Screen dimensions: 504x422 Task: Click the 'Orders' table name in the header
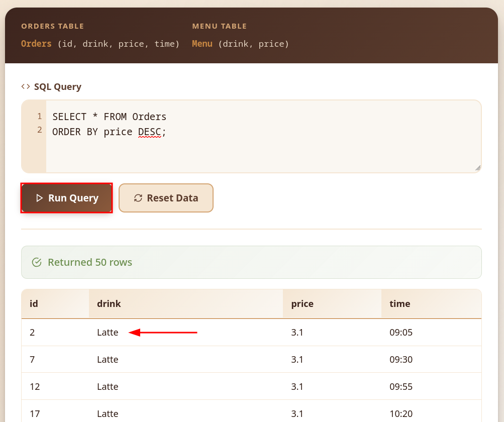click(36, 44)
